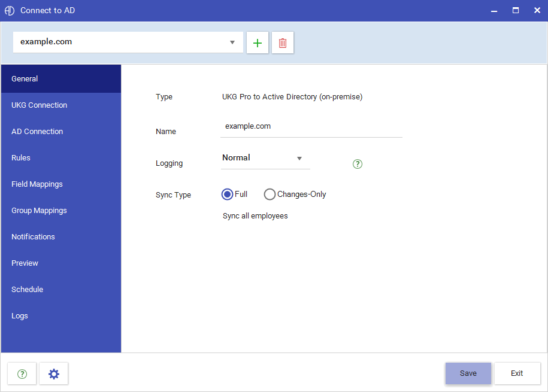Select the Changes-Only sync type radio button
The image size is (548, 392).
coord(270,195)
